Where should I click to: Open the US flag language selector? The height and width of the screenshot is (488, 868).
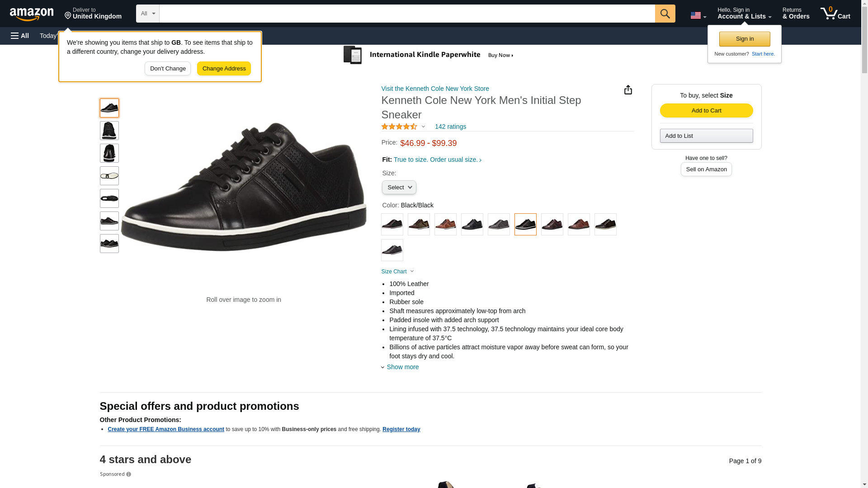[698, 15]
